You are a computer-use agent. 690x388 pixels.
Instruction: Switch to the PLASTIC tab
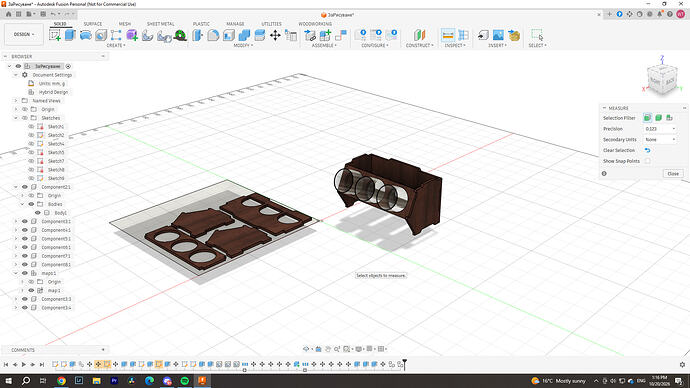(x=201, y=24)
